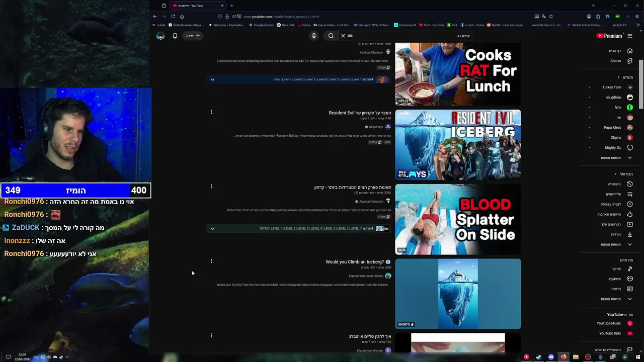Open Your Videos icon in sidebar
This screenshot has height=362, width=644.
tap(630, 224)
